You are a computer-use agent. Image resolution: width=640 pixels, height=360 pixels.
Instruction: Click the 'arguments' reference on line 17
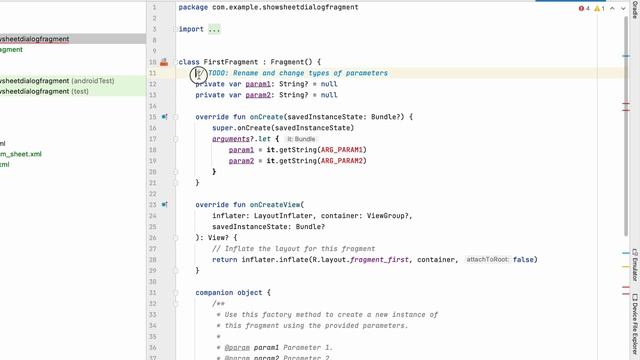click(231, 139)
